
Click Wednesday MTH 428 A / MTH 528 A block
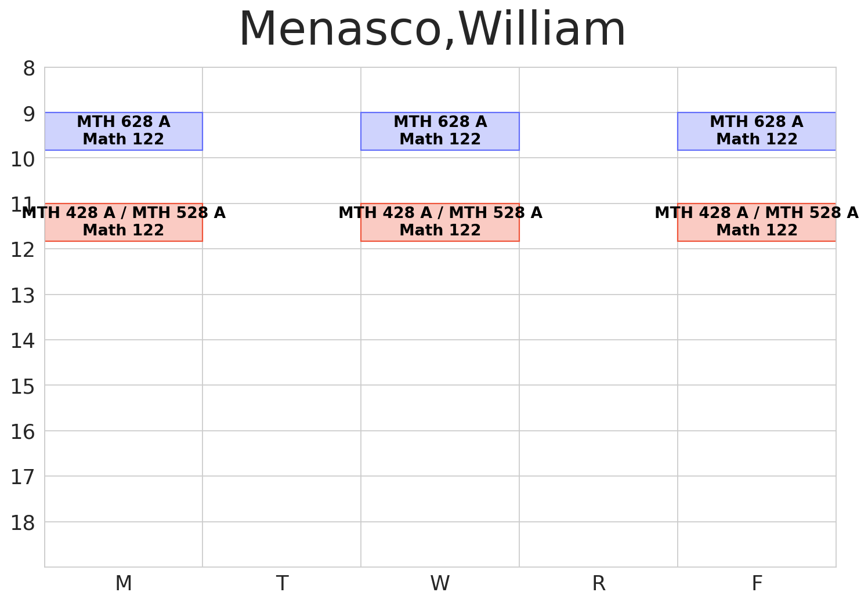click(440, 222)
